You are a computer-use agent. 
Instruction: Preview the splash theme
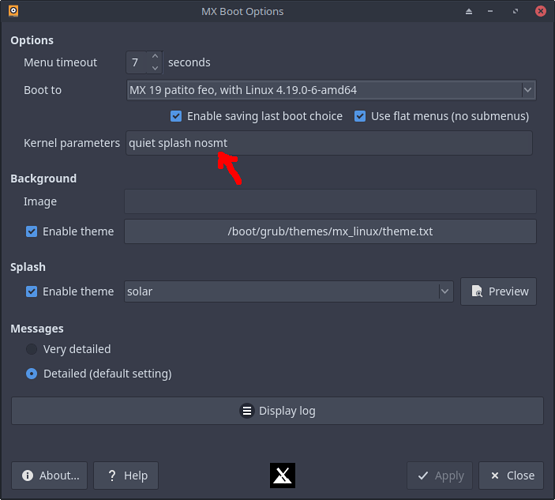click(x=498, y=292)
